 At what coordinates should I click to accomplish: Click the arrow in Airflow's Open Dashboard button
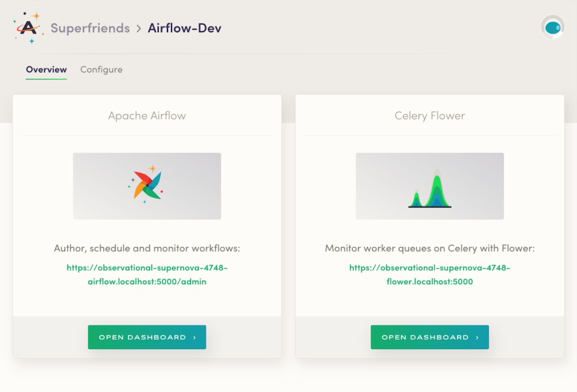pos(195,337)
